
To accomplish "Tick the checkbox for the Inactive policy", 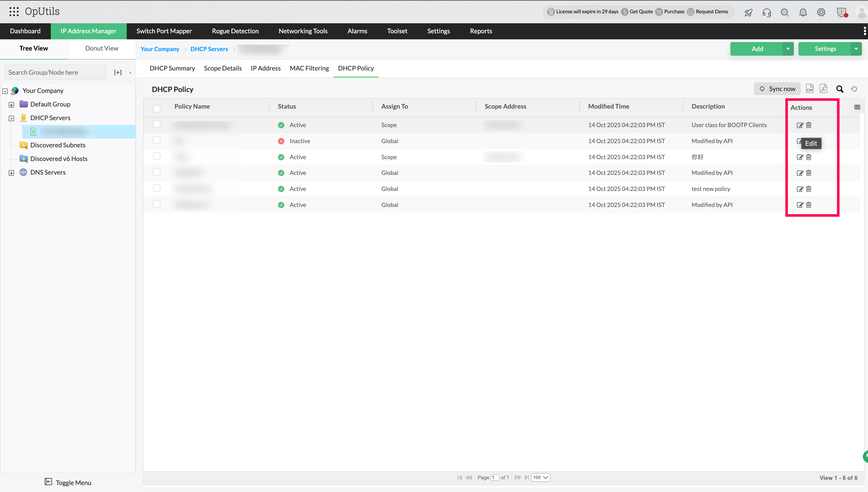I will [x=156, y=140].
